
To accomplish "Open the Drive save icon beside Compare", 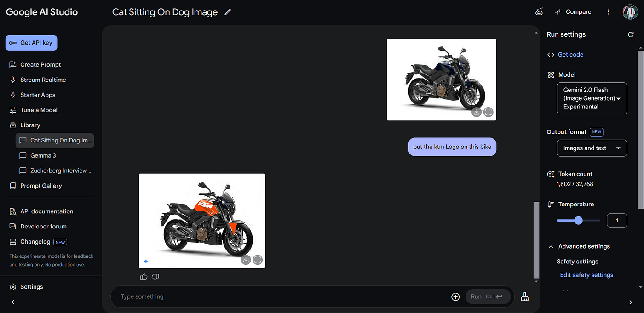I will click(540, 12).
